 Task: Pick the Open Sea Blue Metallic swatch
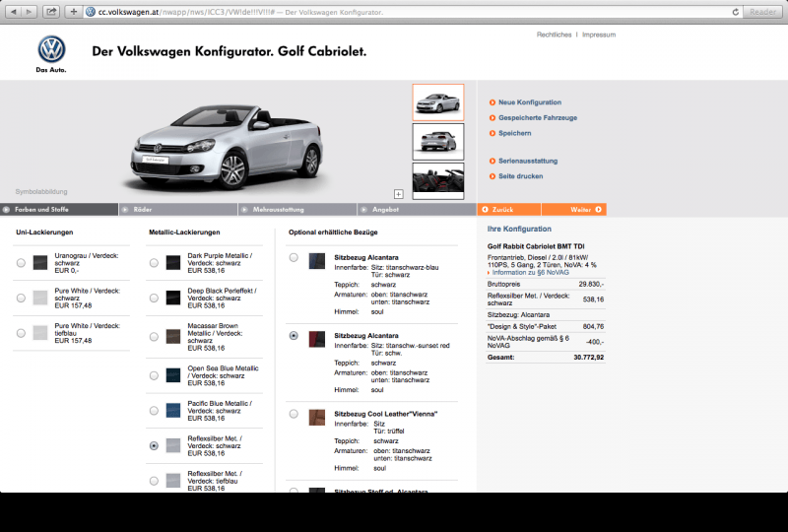[x=173, y=375]
